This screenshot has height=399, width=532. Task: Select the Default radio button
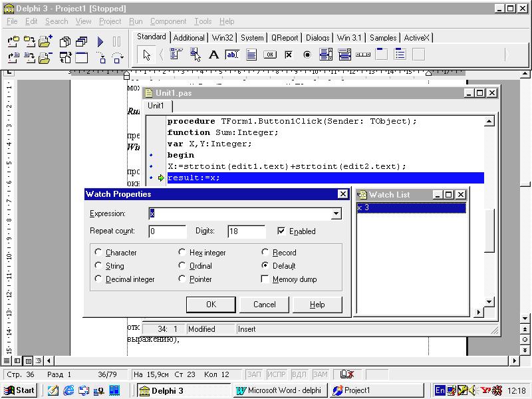click(x=265, y=265)
